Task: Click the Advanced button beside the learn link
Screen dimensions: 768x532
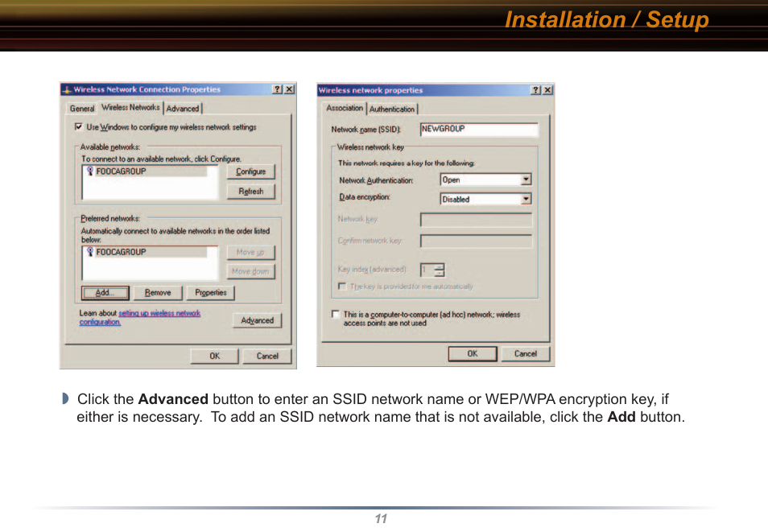Action: click(x=257, y=320)
